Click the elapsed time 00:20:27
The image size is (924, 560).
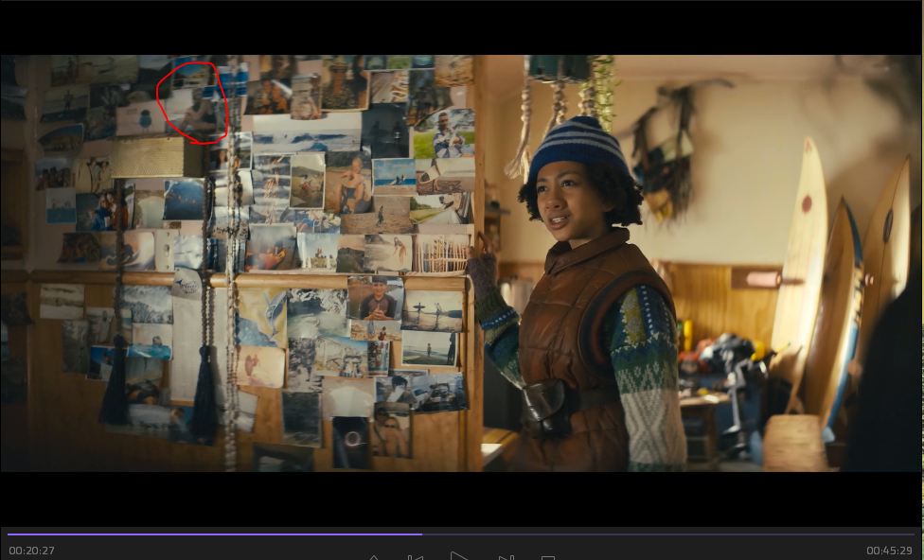tap(31, 551)
